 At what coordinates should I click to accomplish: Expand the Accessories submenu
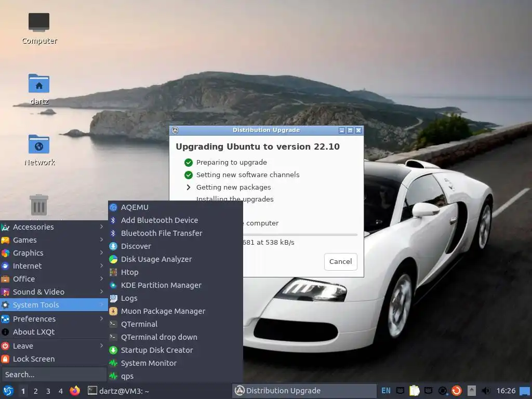[x=54, y=227]
